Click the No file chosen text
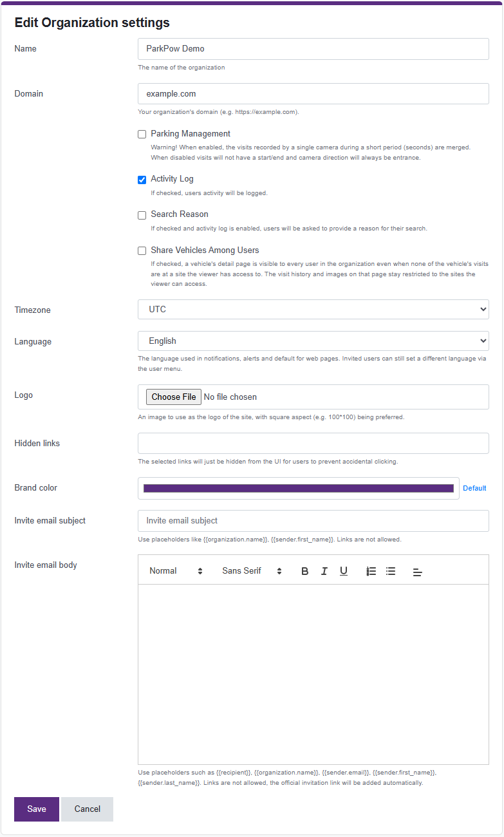 point(230,397)
